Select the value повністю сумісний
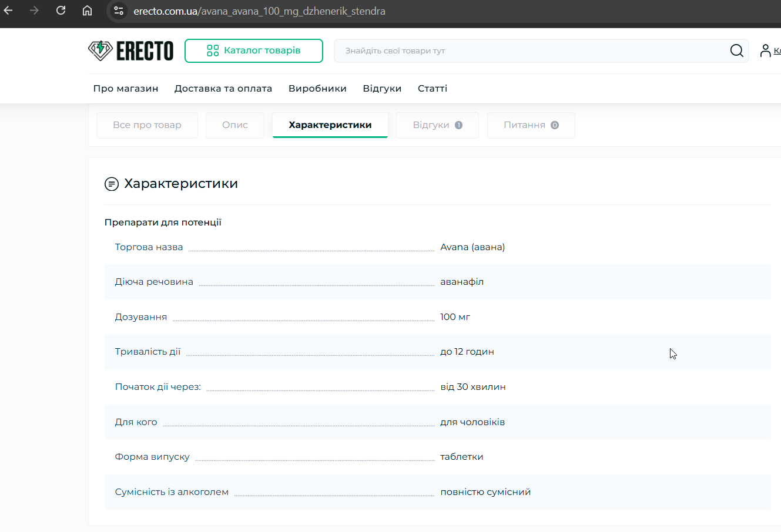 coord(485,492)
